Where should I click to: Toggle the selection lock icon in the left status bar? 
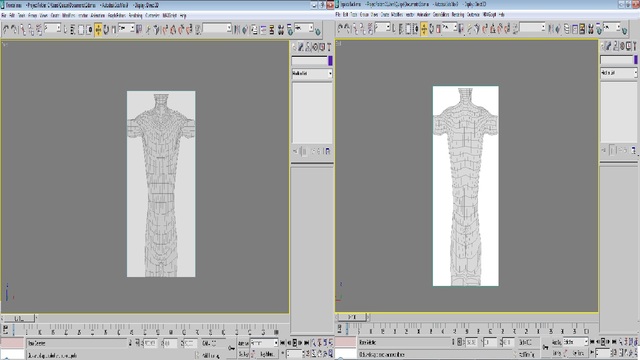pos(131,343)
